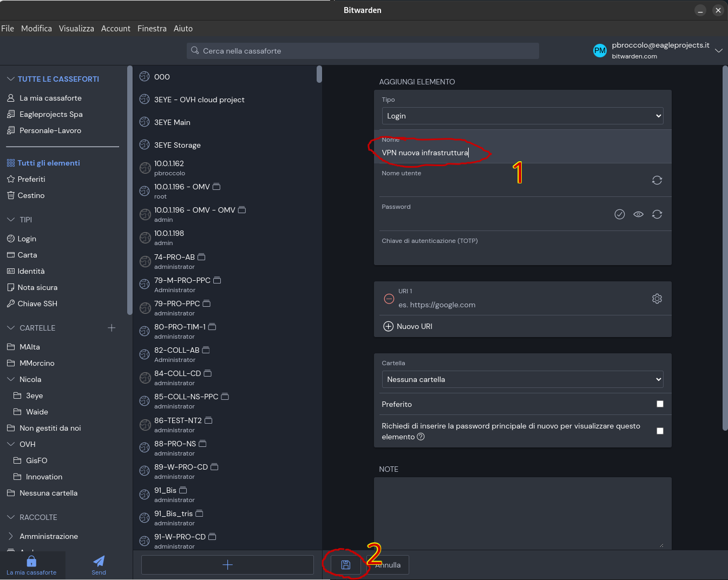Open the Visualizza menu
This screenshot has width=728, height=580.
[76, 29]
